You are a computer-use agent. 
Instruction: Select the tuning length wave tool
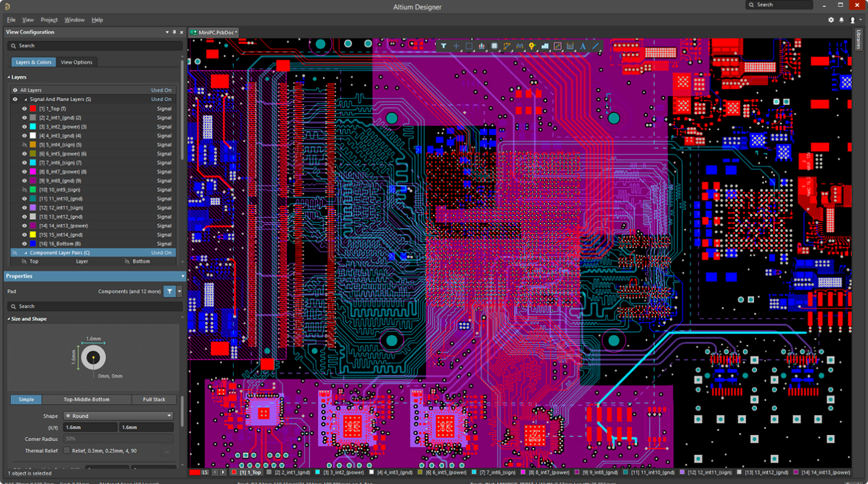[520, 46]
